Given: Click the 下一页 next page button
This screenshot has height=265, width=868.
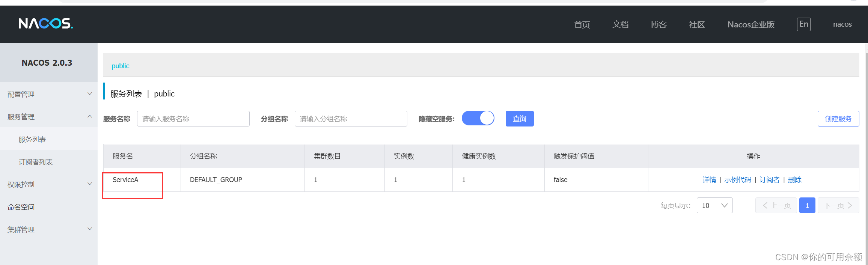Looking at the screenshot, I should tap(838, 205).
